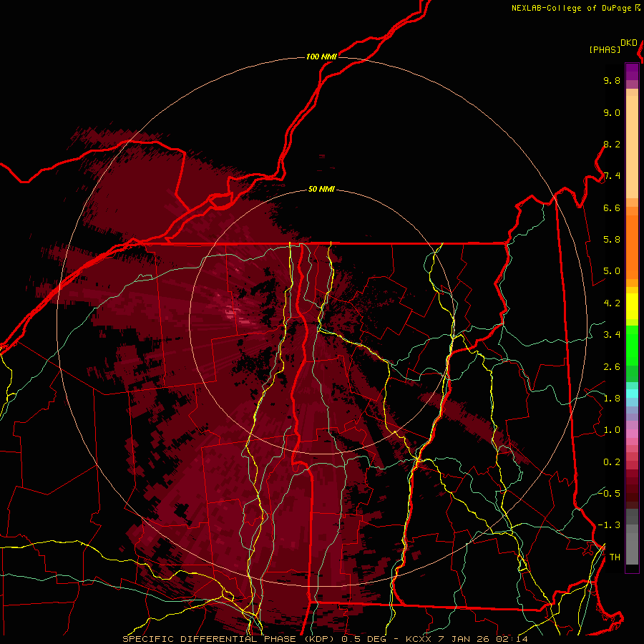644x644 pixels.
Task: Click the 1.0 scale value
Action: point(612,430)
